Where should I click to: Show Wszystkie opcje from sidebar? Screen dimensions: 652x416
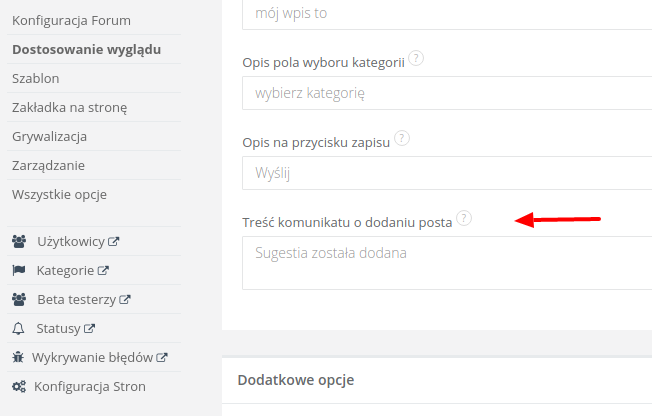click(x=59, y=194)
